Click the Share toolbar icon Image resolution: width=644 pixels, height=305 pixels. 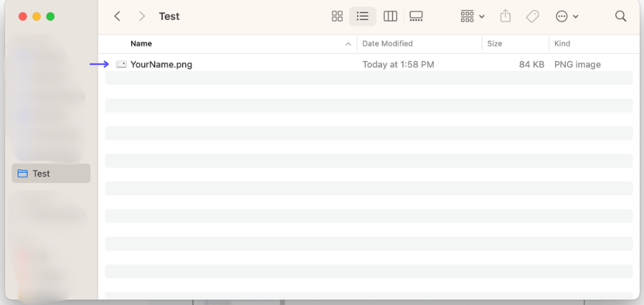(505, 17)
